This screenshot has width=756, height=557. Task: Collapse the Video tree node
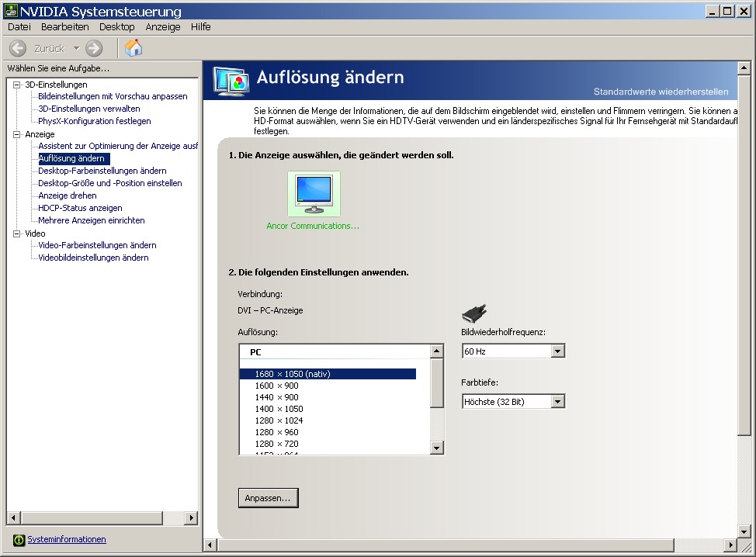click(x=17, y=234)
